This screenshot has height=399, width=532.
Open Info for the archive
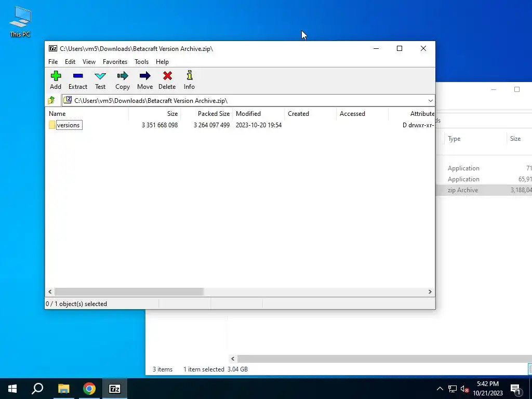coord(189,80)
